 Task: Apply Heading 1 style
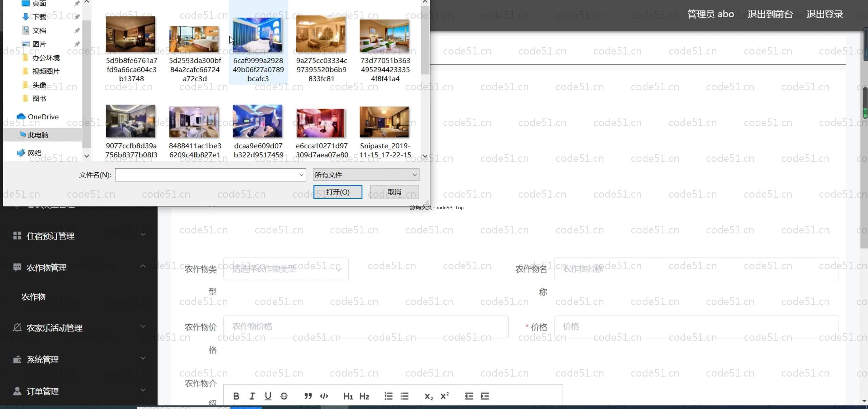(348, 396)
